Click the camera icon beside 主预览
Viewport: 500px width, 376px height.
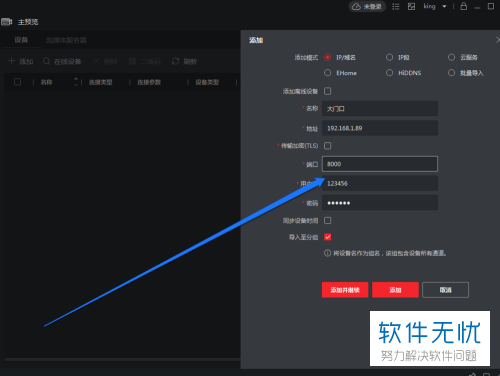(x=7, y=22)
